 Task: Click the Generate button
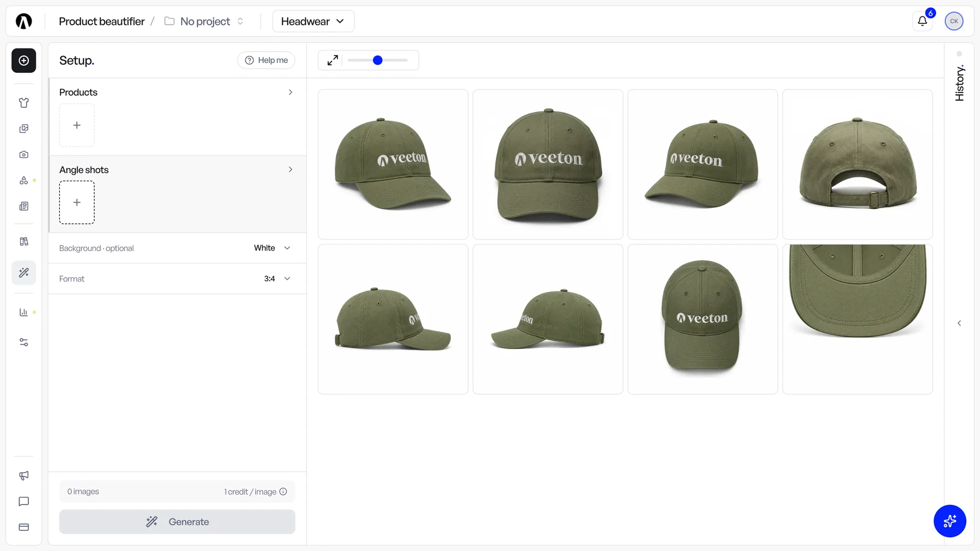click(177, 522)
